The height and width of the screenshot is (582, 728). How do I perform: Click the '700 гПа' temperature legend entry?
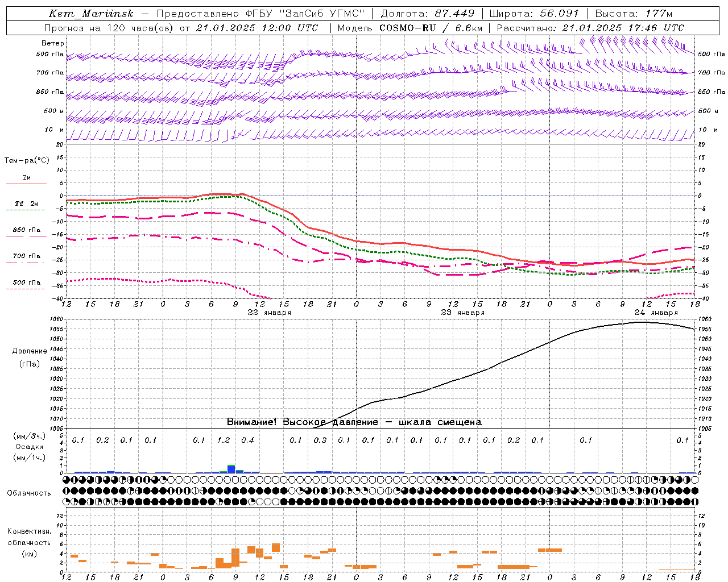[27, 256]
